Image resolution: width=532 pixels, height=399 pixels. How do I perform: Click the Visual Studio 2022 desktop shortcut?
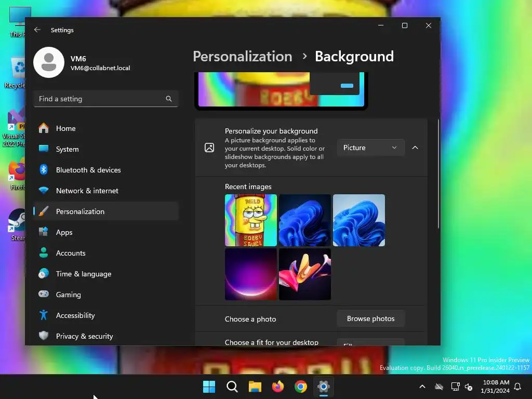14,127
